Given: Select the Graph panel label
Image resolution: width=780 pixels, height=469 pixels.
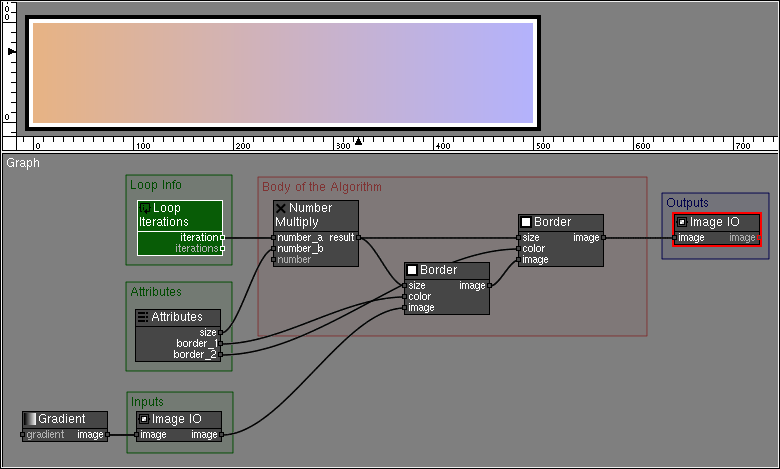Looking at the screenshot, I should coord(23,162).
